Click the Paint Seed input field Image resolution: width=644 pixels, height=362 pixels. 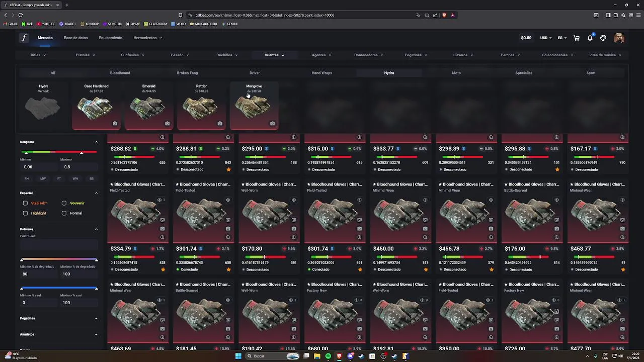[x=59, y=245]
